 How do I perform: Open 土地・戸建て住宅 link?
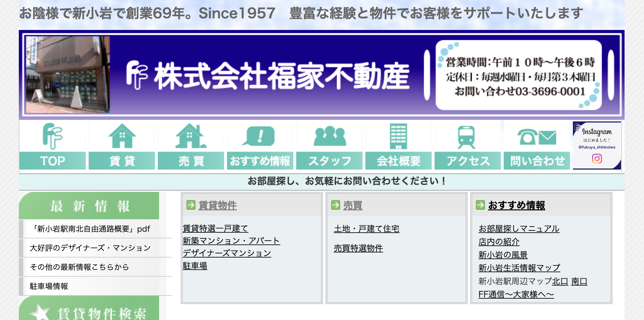point(367,229)
